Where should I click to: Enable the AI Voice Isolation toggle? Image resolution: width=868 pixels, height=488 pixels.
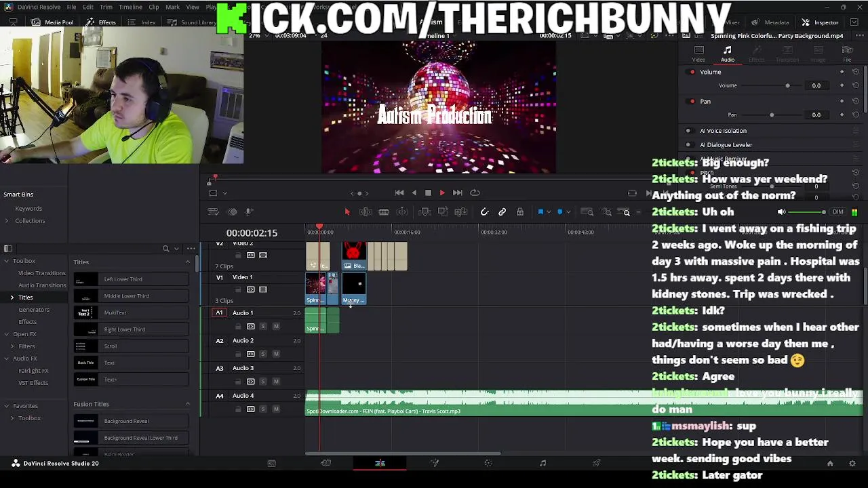tap(688, 131)
